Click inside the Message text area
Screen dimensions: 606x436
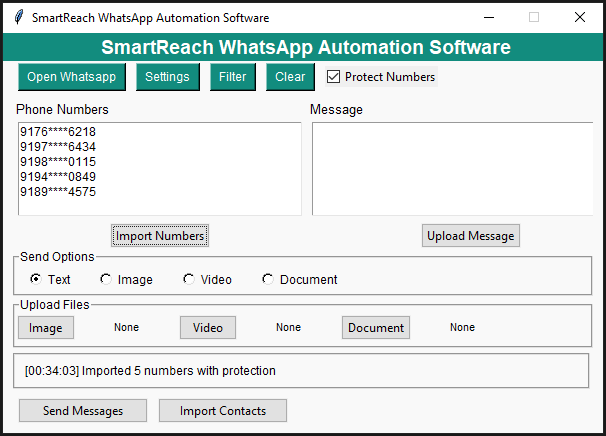click(x=453, y=169)
